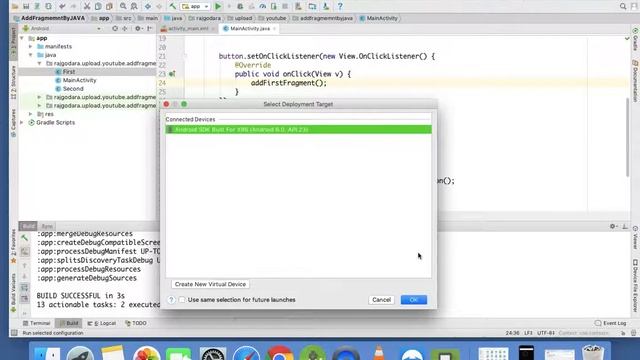Click Create New Virtual Device button
Image resolution: width=640 pixels, height=360 pixels.
click(210, 284)
